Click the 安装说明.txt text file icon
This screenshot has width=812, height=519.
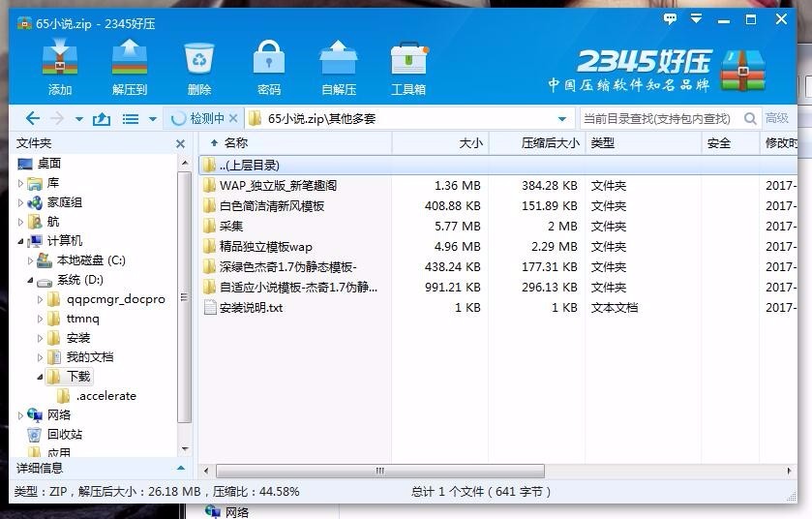pyautogui.click(x=210, y=307)
